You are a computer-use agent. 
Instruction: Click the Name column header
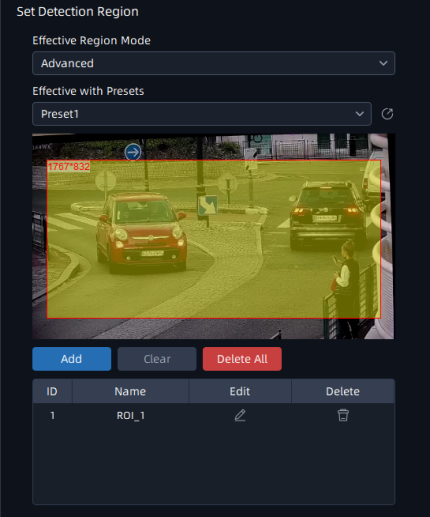(x=130, y=391)
